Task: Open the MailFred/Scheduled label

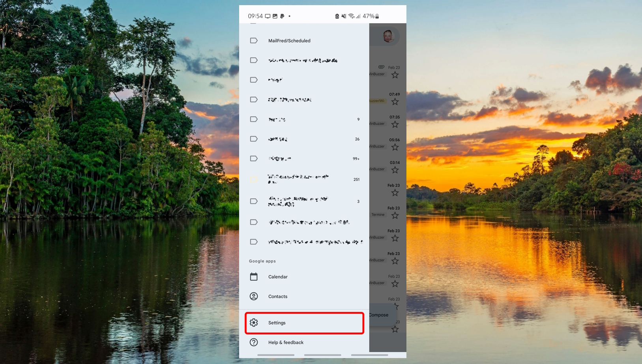Action: (x=304, y=41)
